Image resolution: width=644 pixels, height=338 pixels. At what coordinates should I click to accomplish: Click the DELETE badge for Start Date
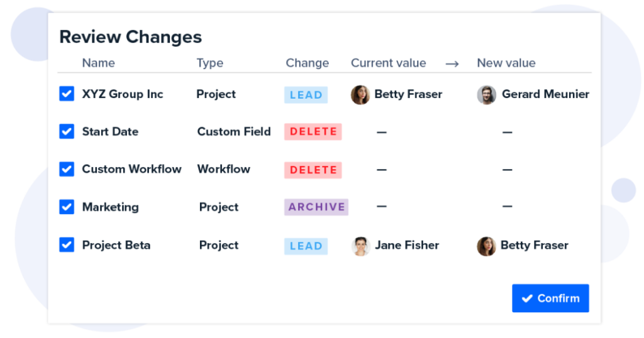pos(313,132)
